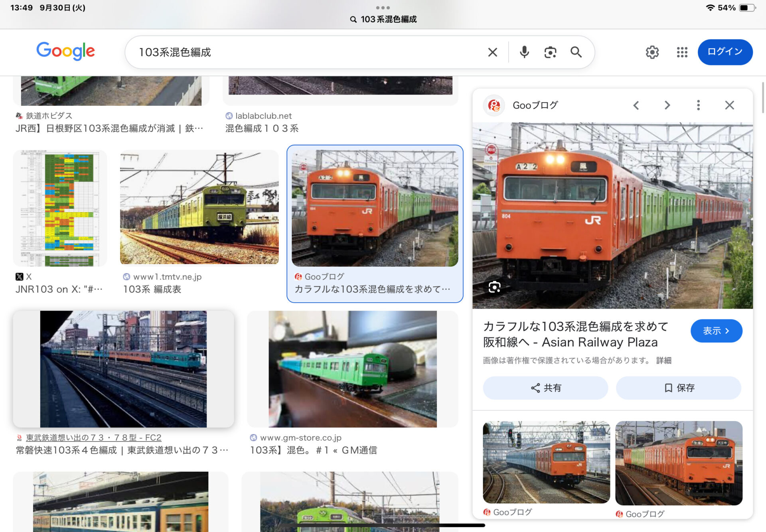Close the Gooブログ preview panel
Viewport: 766px width, 532px height.
click(x=729, y=105)
